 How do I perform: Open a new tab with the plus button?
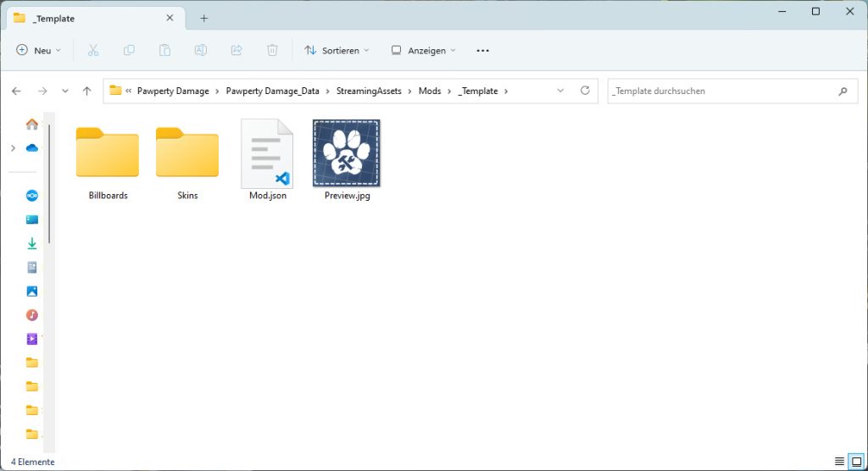[x=204, y=18]
